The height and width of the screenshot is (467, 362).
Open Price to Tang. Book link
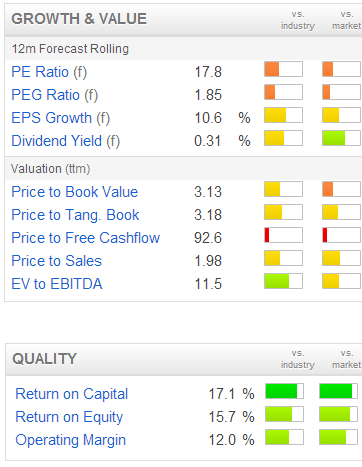coord(75,215)
